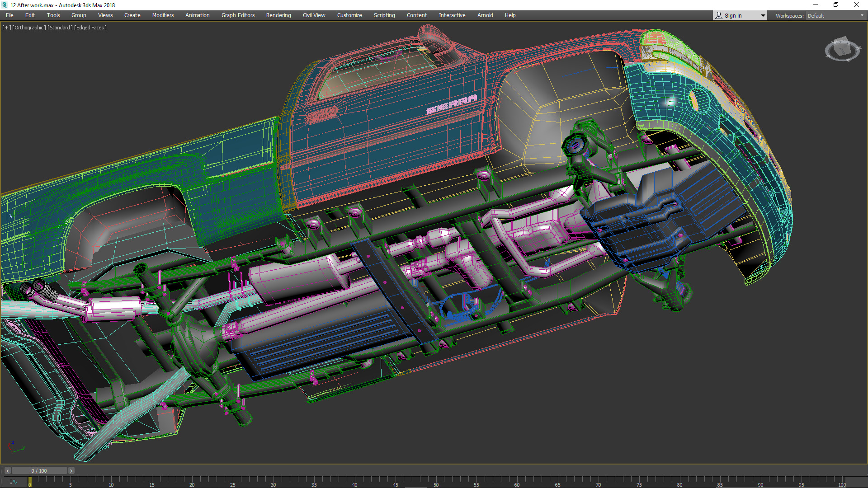Click the ViewCube navigation widget
Viewport: 868px width, 488px height.
[x=842, y=49]
